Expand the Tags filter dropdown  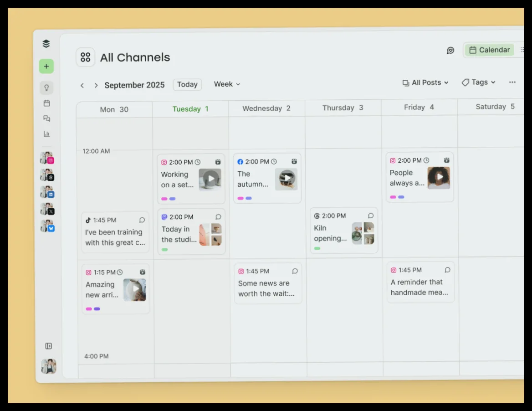pos(478,82)
